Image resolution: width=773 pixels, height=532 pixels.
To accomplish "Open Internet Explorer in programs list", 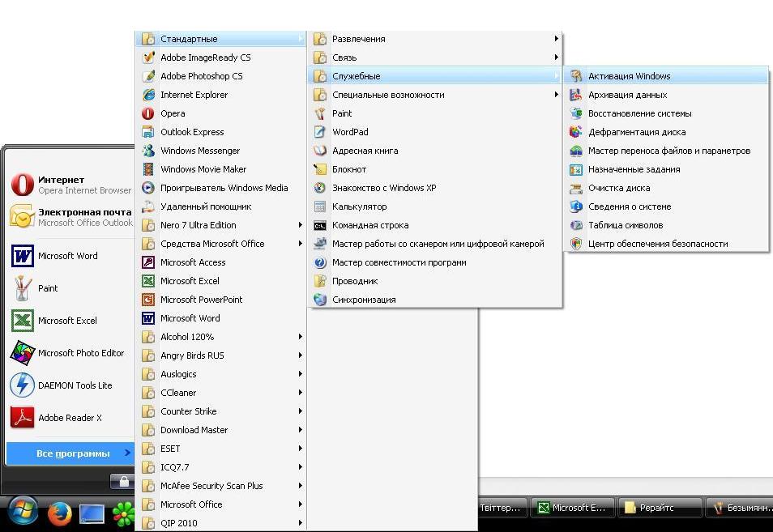I will (220, 95).
